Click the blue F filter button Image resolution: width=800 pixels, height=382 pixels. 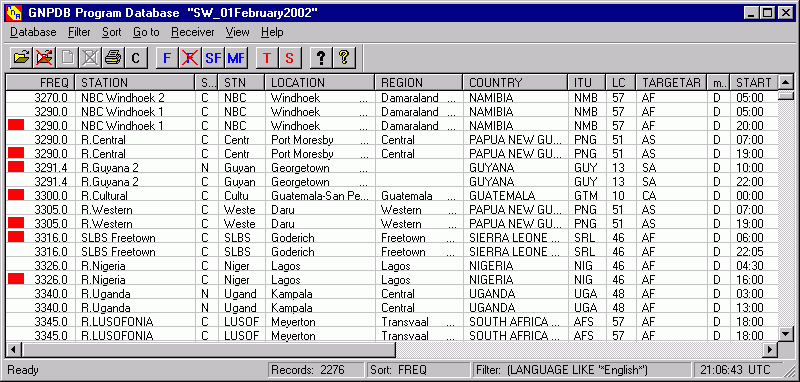pos(167,58)
